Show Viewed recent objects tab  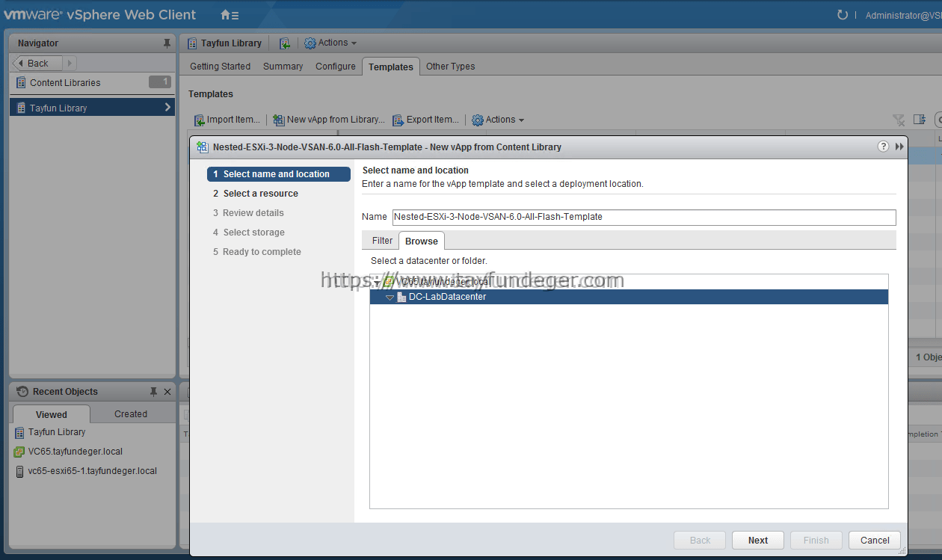click(52, 414)
